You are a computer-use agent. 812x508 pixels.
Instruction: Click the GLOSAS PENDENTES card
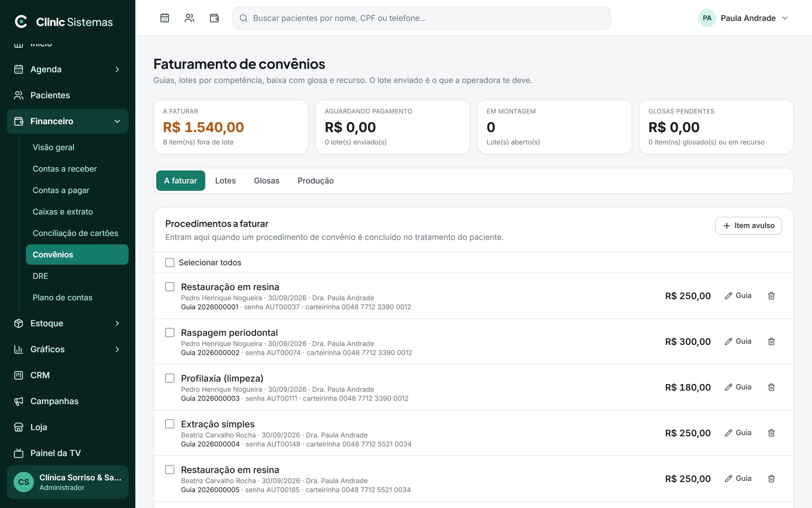pos(716,127)
